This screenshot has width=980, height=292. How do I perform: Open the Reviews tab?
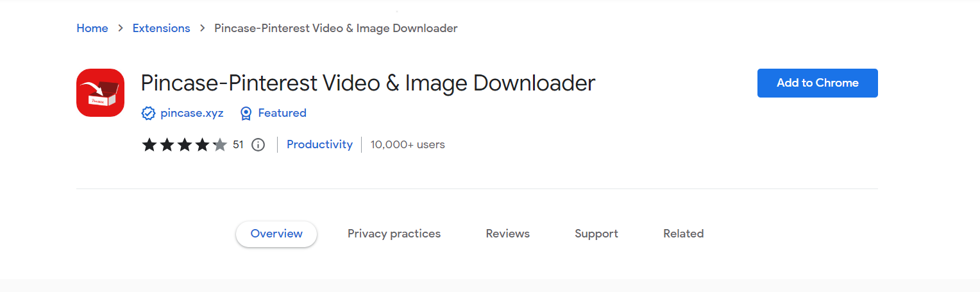click(507, 234)
